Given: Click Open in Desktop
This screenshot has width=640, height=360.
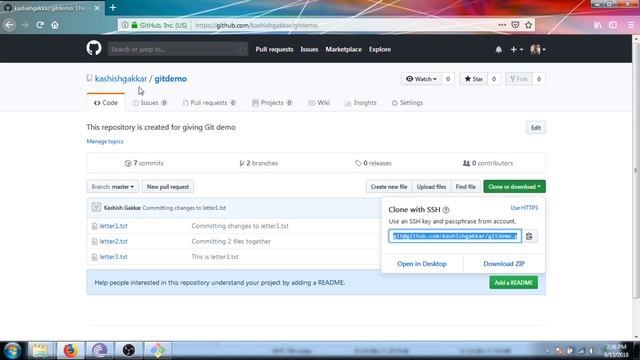Looking at the screenshot, I should pyautogui.click(x=422, y=264).
